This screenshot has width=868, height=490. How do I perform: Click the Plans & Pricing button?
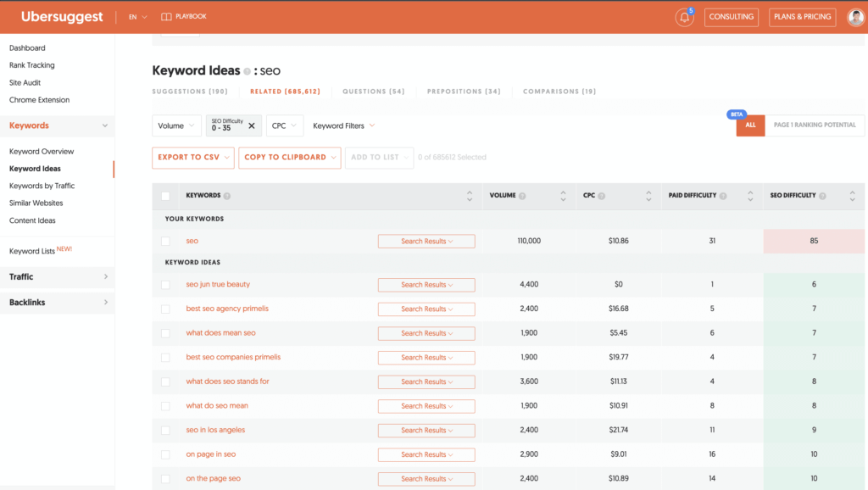point(802,17)
